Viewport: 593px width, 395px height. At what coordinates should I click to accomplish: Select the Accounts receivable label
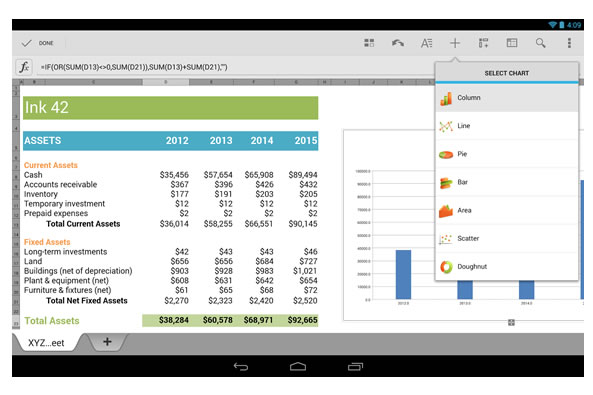click(61, 185)
